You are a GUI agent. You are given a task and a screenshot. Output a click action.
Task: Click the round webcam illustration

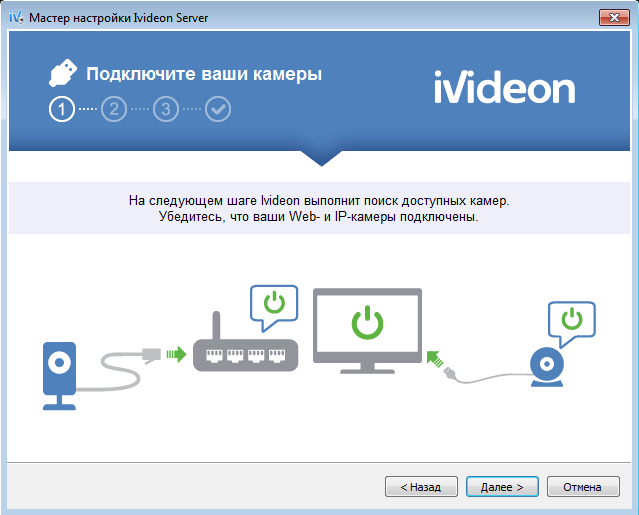[547, 367]
